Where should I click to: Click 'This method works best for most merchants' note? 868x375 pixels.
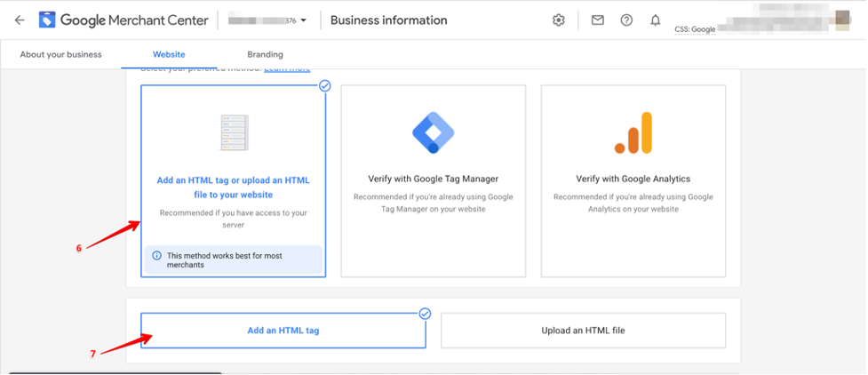(x=233, y=260)
